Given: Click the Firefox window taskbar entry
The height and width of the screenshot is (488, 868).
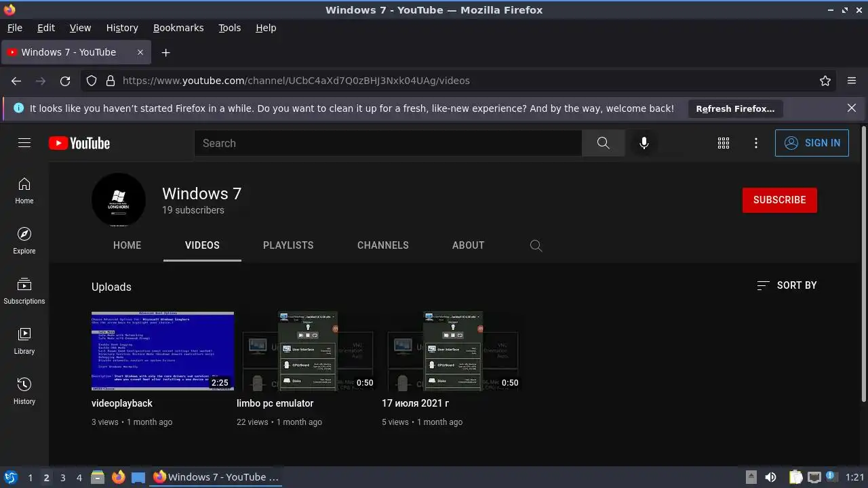Looking at the screenshot, I should point(217,477).
